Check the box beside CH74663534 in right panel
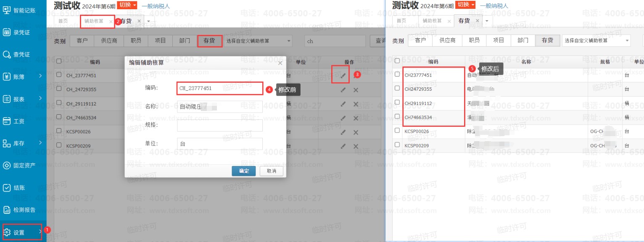Screen dimensions: 644x242 tap(397, 116)
